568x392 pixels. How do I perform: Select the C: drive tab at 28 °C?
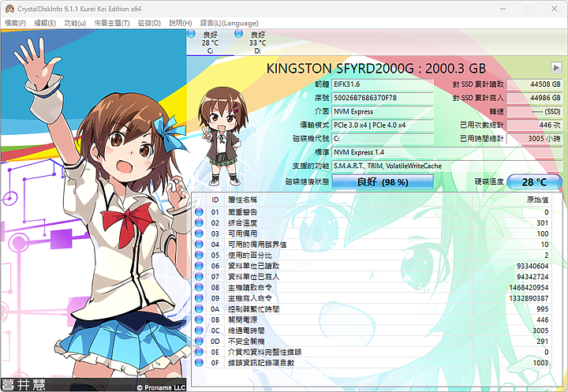pos(210,43)
